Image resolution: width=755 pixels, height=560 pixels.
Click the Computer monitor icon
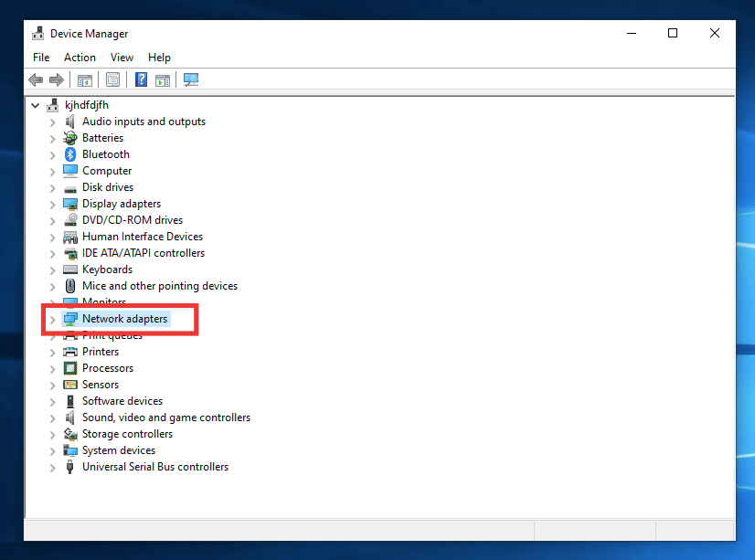[x=70, y=171]
